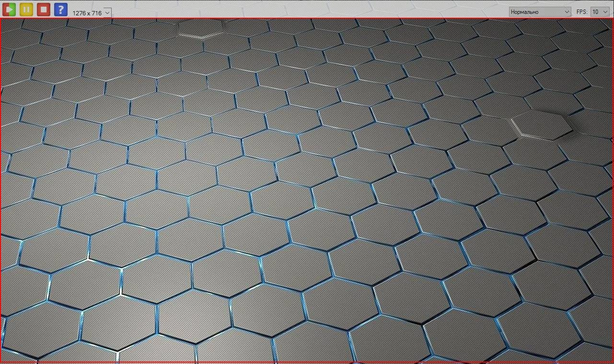Image resolution: width=614 pixels, height=364 pixels.
Task: Click the FPS: label
Action: coord(582,11)
